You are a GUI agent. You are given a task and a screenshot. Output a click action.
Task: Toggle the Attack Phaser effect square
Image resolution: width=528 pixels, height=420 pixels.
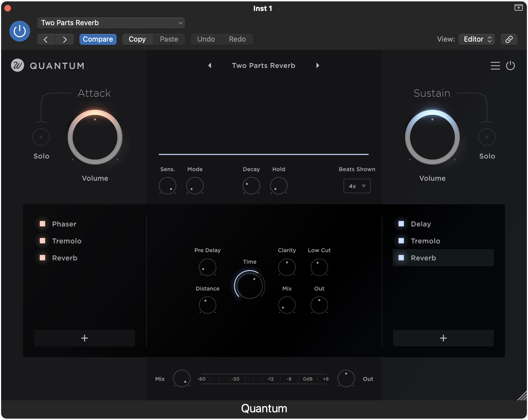point(42,224)
